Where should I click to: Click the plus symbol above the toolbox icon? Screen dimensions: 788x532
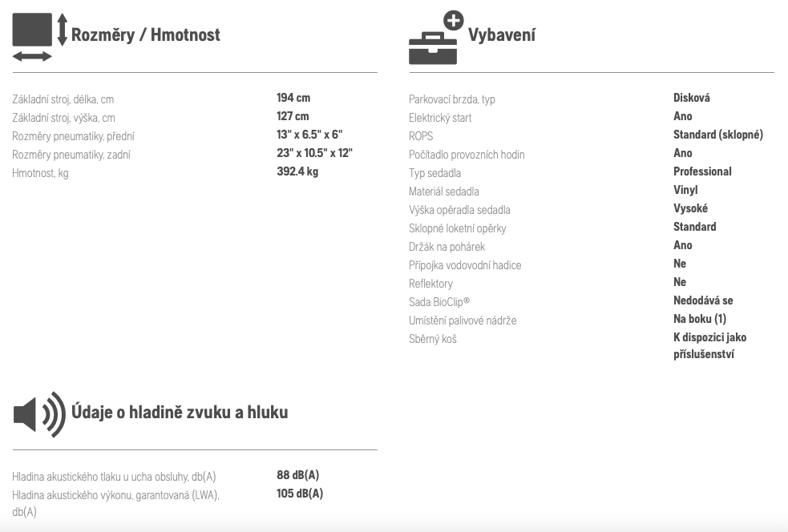(453, 21)
